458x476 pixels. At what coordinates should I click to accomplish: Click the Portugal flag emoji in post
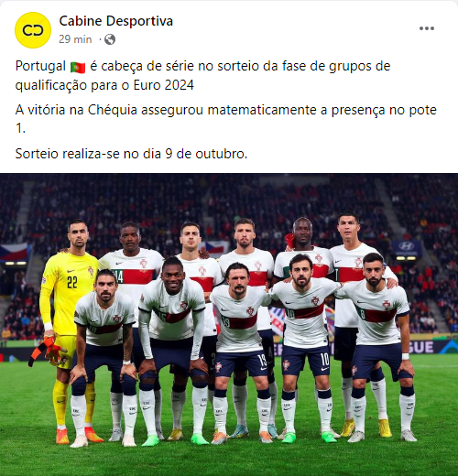click(78, 67)
